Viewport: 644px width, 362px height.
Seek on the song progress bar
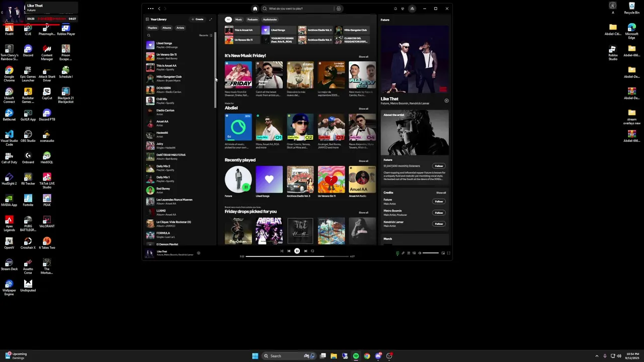point(297,256)
